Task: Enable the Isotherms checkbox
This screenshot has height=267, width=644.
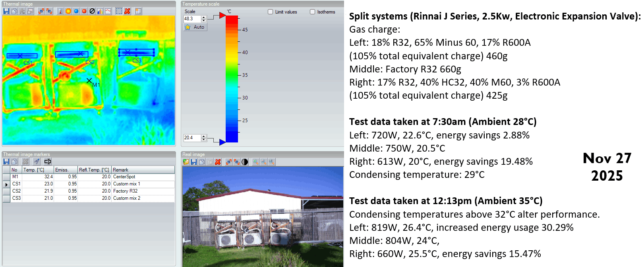Action: click(313, 12)
